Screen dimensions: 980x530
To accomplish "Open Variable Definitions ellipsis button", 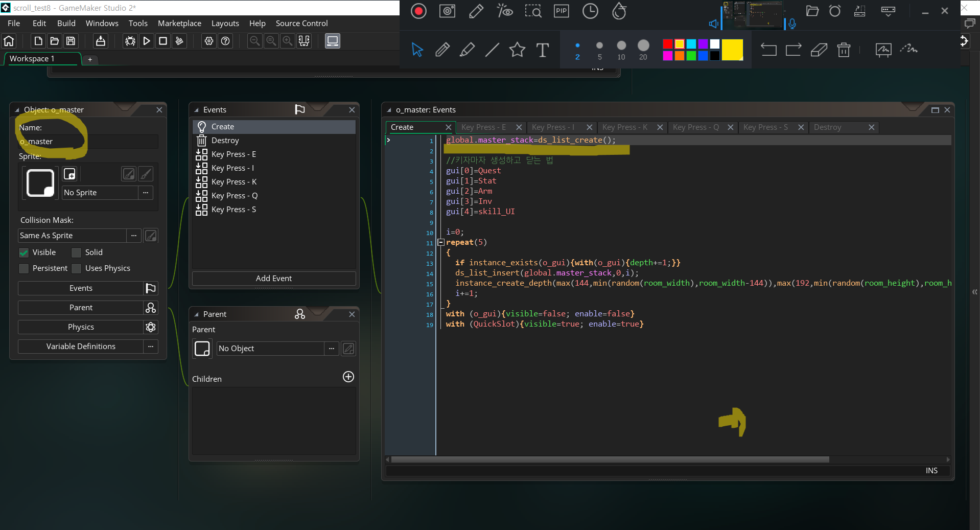I will (151, 347).
